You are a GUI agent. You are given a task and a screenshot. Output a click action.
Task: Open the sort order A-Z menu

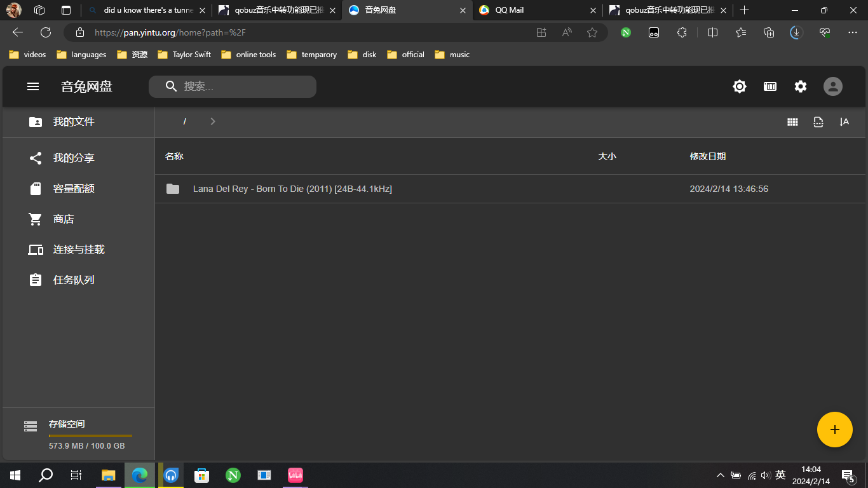coord(844,122)
